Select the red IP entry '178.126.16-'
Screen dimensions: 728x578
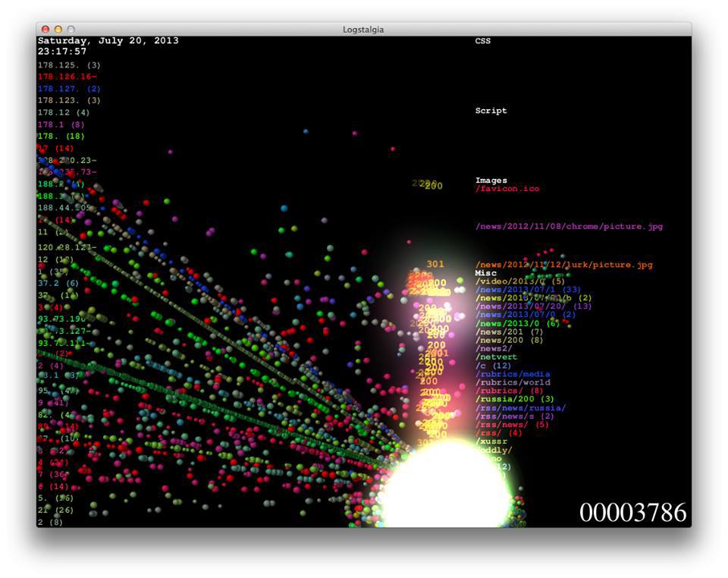[67, 77]
